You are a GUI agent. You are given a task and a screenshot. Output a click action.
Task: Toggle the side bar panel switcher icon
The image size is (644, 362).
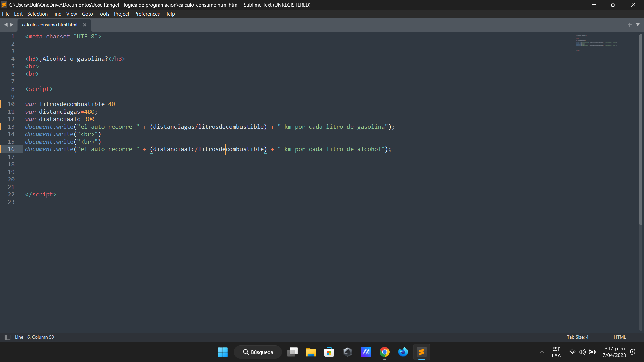pyautogui.click(x=7, y=337)
